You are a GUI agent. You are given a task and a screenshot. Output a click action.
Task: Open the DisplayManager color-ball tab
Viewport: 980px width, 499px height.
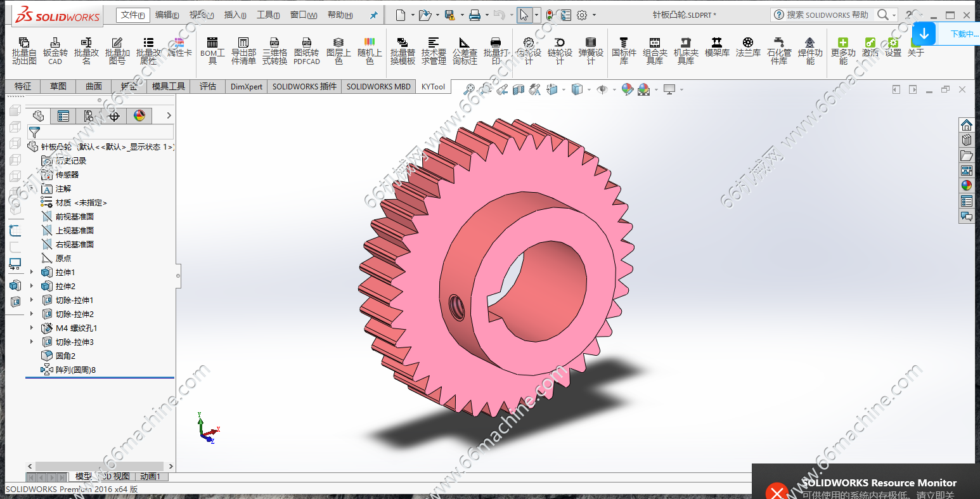tap(139, 115)
